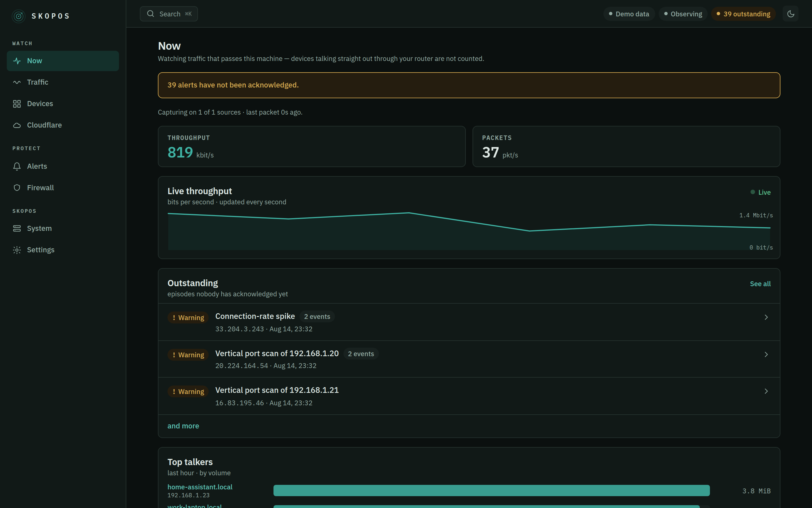Click the wave icon beside Traffic
The height and width of the screenshot is (508, 812).
(17, 82)
